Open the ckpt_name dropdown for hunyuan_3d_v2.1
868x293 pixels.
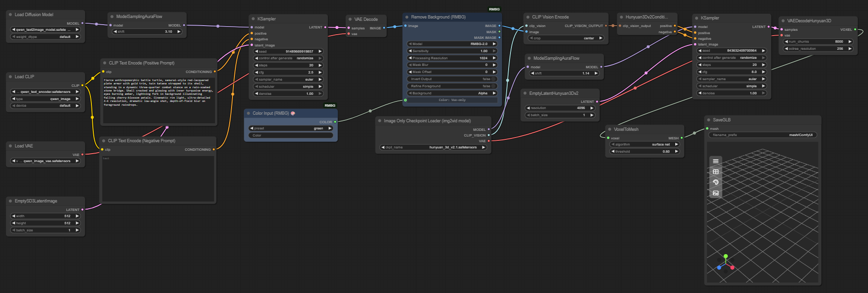433,147
